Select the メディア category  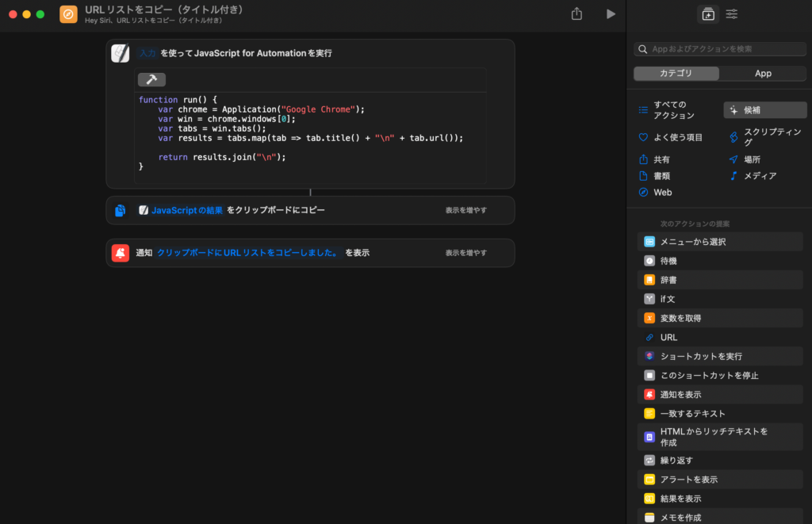pos(760,176)
